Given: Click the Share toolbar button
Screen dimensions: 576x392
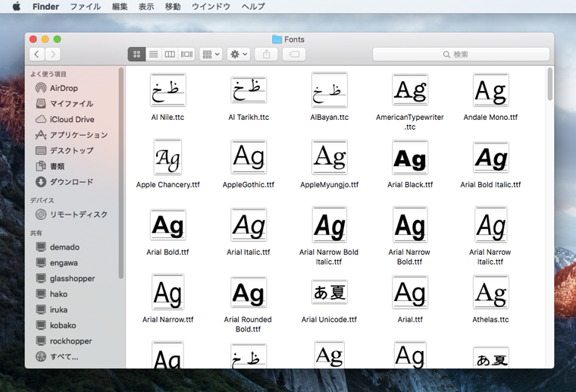Looking at the screenshot, I should pos(266,55).
